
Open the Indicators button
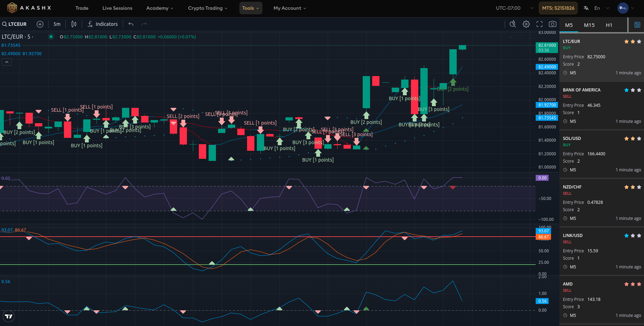[x=103, y=24]
